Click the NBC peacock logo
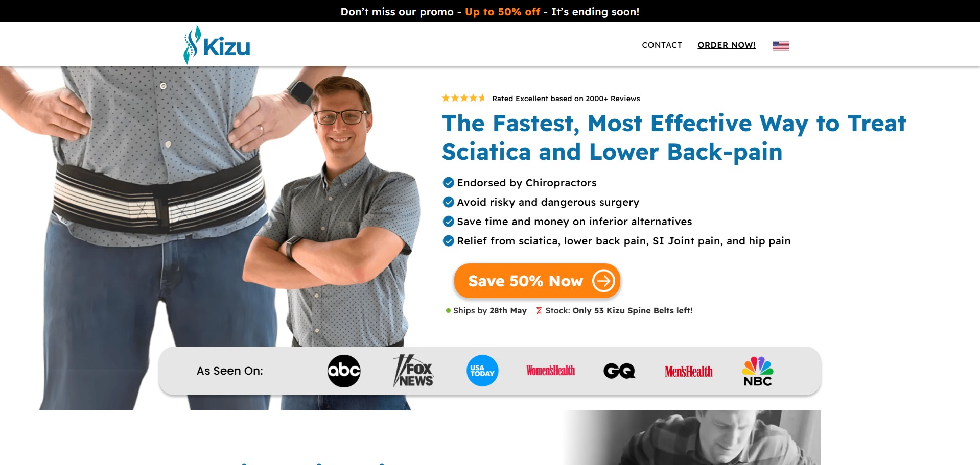Viewport: 980px width, 465px height. click(x=758, y=371)
